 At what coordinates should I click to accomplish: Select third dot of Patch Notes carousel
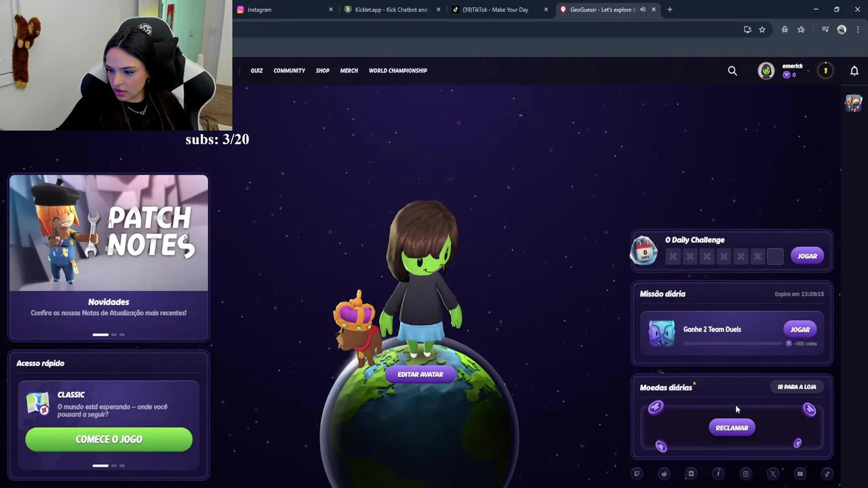(x=122, y=334)
